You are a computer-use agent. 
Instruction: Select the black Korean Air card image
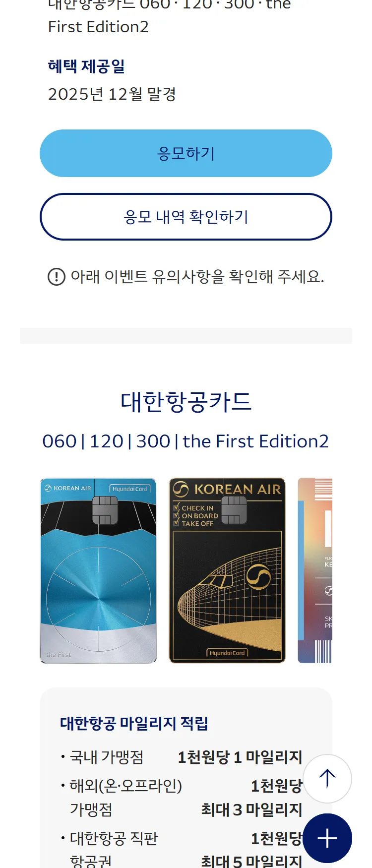click(x=227, y=570)
